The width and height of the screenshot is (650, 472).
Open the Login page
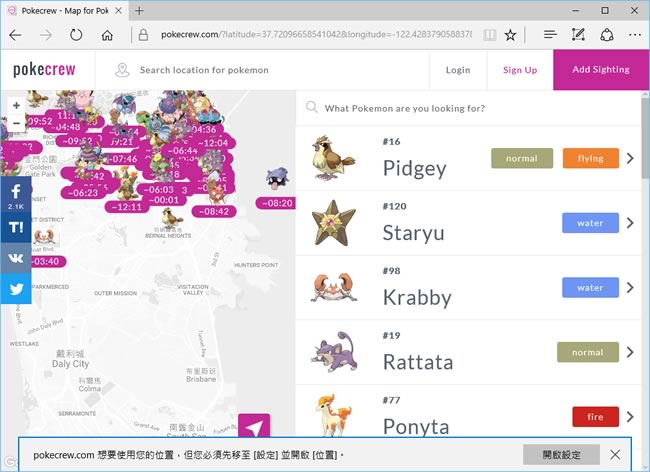click(x=458, y=70)
